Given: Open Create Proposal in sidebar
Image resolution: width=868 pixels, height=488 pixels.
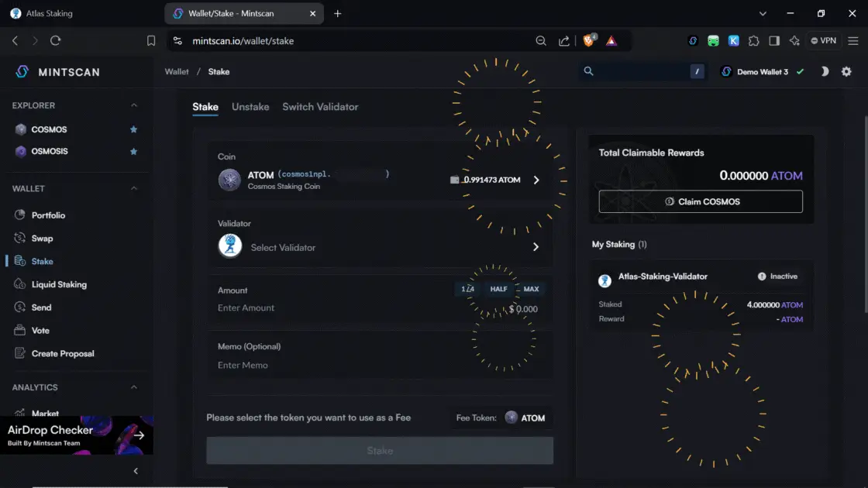Looking at the screenshot, I should pos(63,354).
